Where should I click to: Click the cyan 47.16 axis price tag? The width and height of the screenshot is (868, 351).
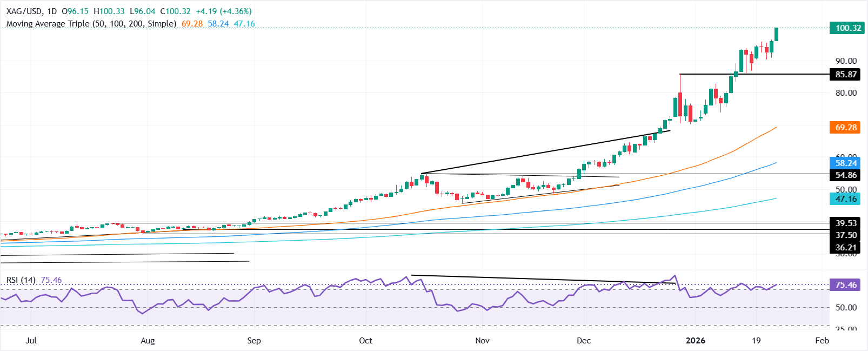[x=846, y=199]
